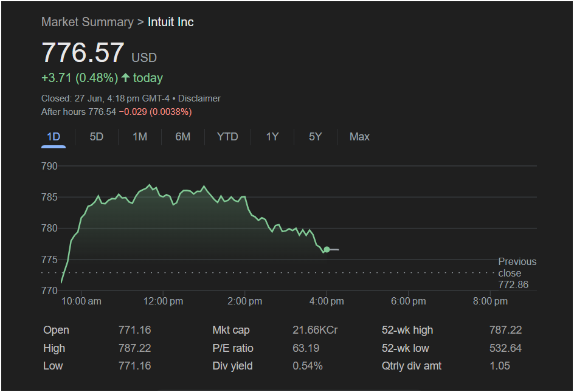Click the green up arrow next to today
574x392 pixels.
click(126, 78)
